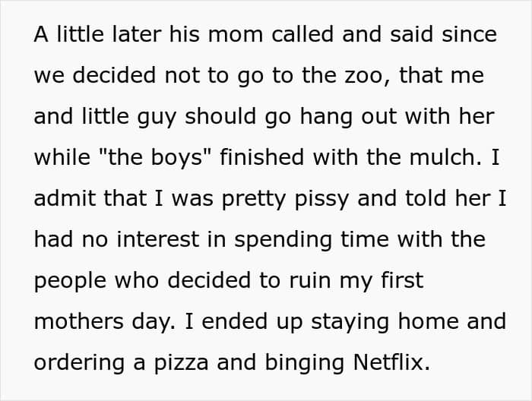
Task: Click the word "staying" in eighth line
Action: (x=350, y=322)
